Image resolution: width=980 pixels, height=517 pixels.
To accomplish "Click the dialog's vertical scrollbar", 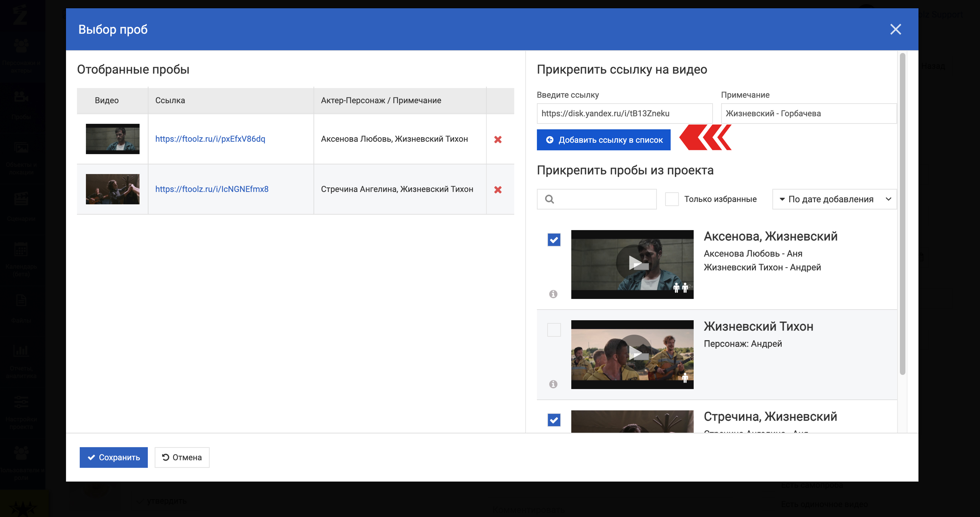I will point(902,213).
